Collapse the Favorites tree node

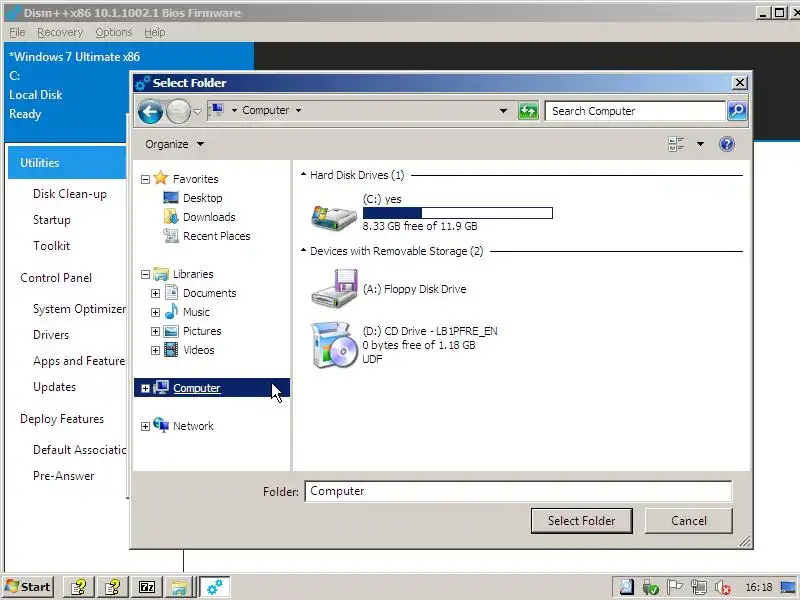coord(145,179)
